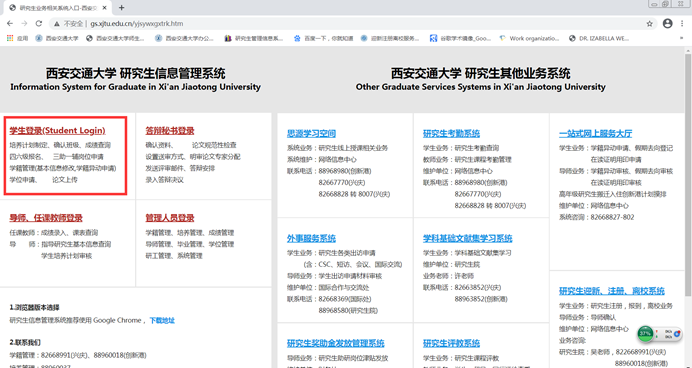Open 答辩秘书登录 link
The image size is (692, 368).
[x=170, y=131]
